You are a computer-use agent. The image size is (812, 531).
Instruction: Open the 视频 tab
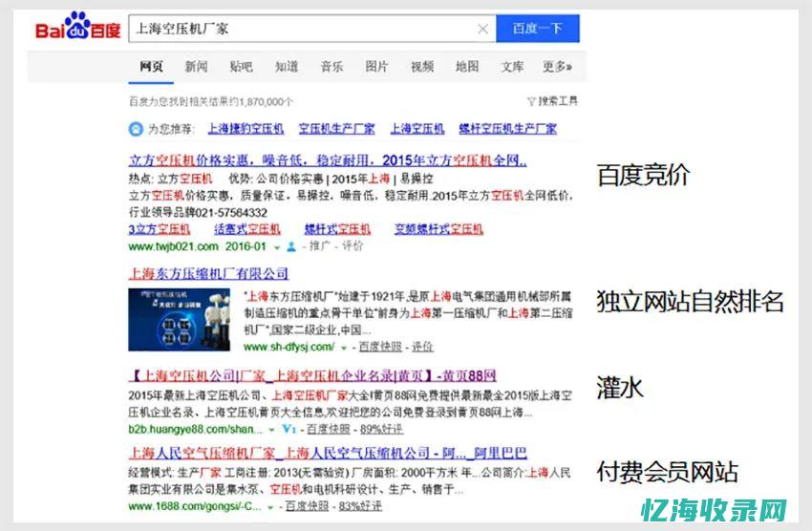click(x=422, y=67)
